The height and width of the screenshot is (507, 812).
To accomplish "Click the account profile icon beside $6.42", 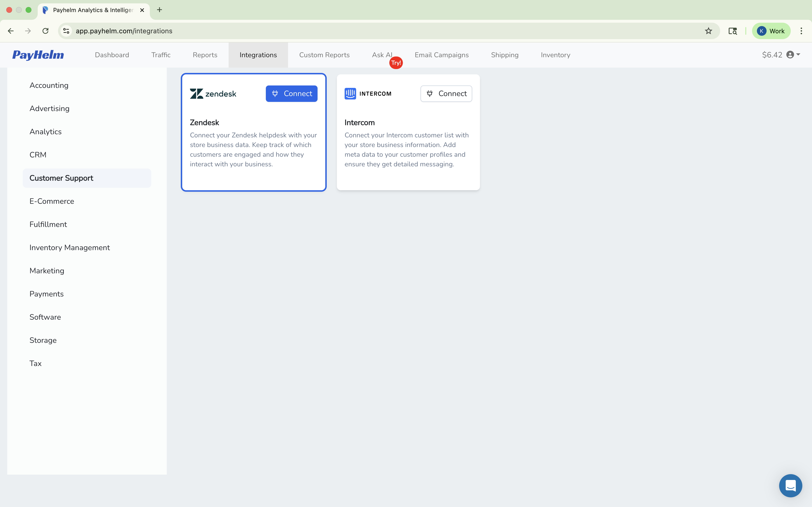I will point(791,55).
